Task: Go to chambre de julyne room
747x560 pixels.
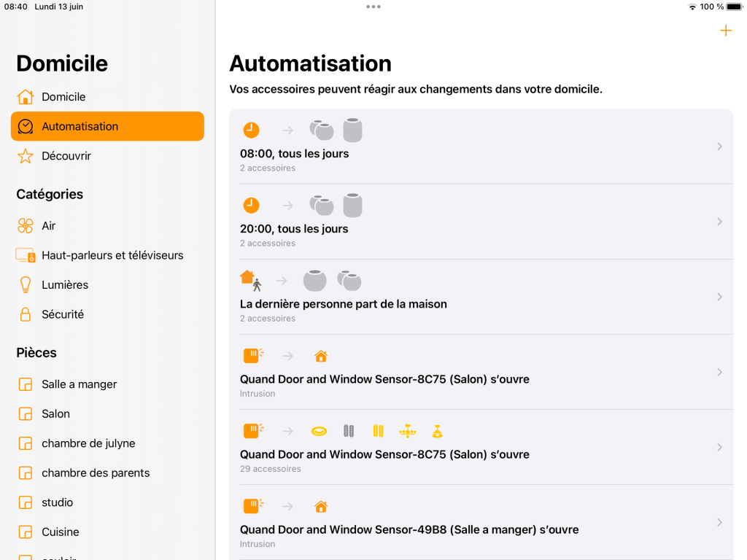Action: pos(88,443)
